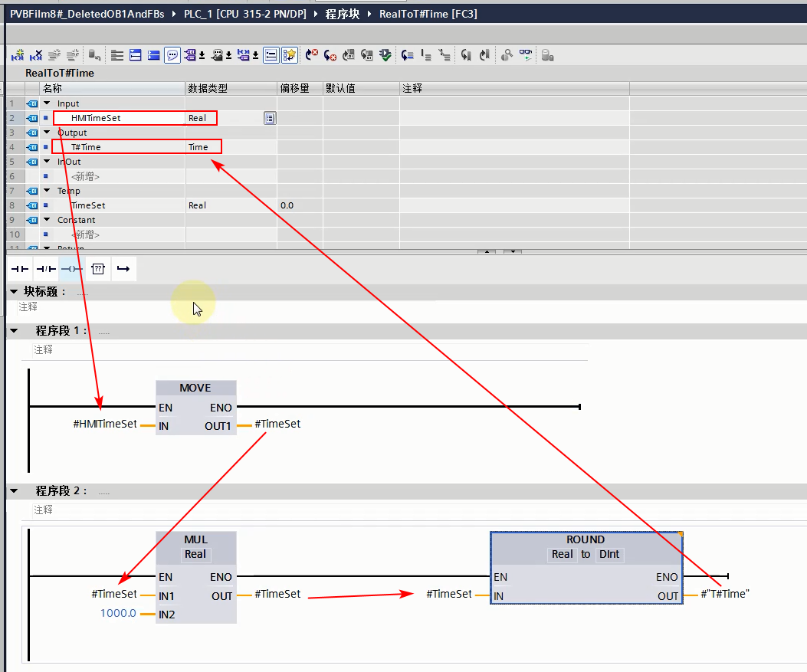Select RealToT#Time [FC3] breadcrumb item
Screen dimensions: 807x672
pyautogui.click(x=428, y=14)
